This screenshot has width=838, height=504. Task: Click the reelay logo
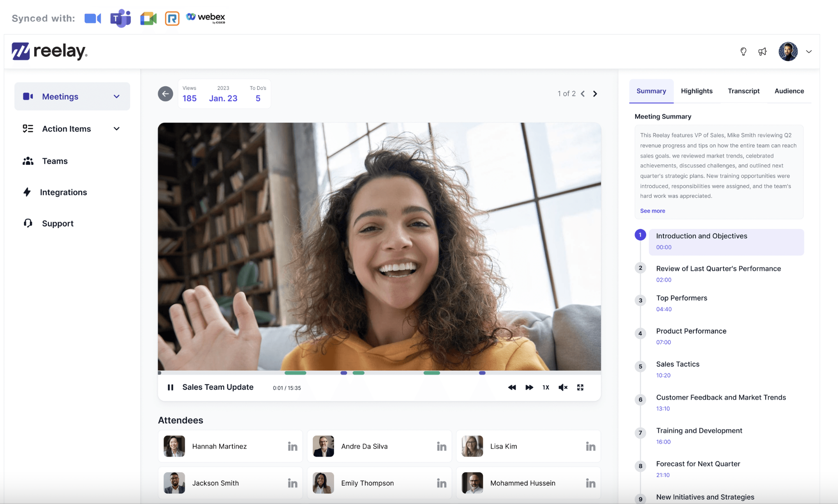49,51
